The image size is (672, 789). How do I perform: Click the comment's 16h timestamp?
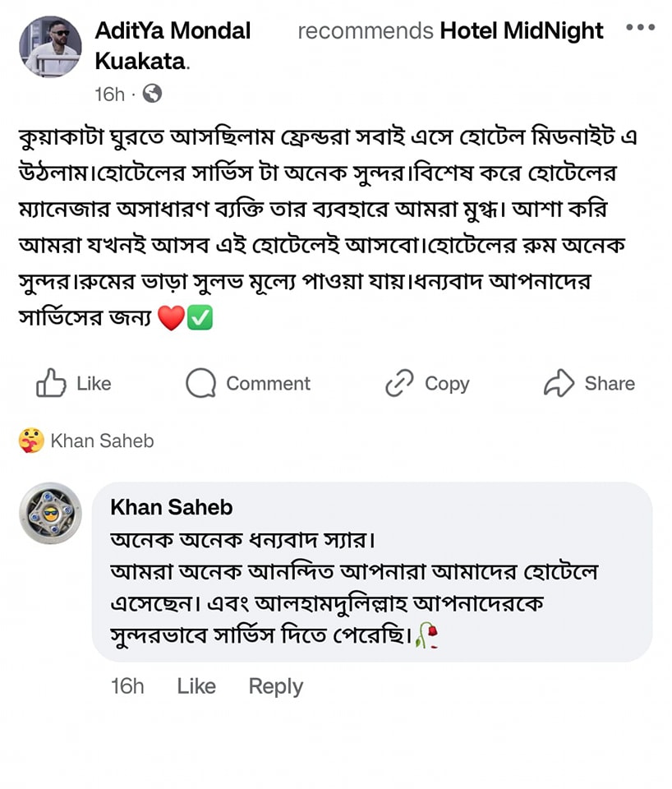(x=127, y=686)
